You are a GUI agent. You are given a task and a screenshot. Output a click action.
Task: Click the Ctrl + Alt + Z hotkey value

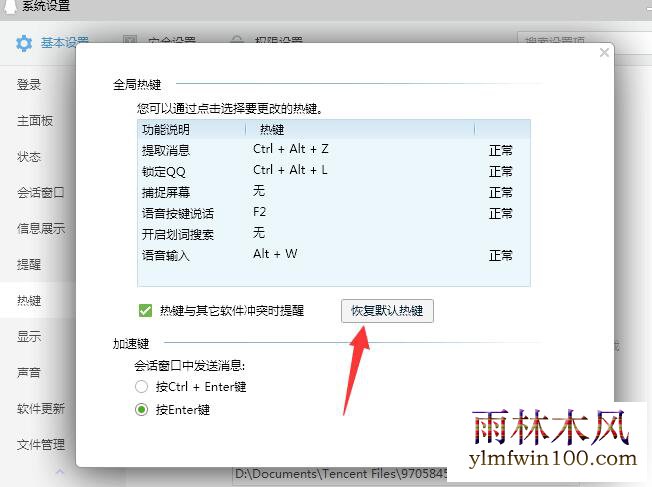(291, 149)
